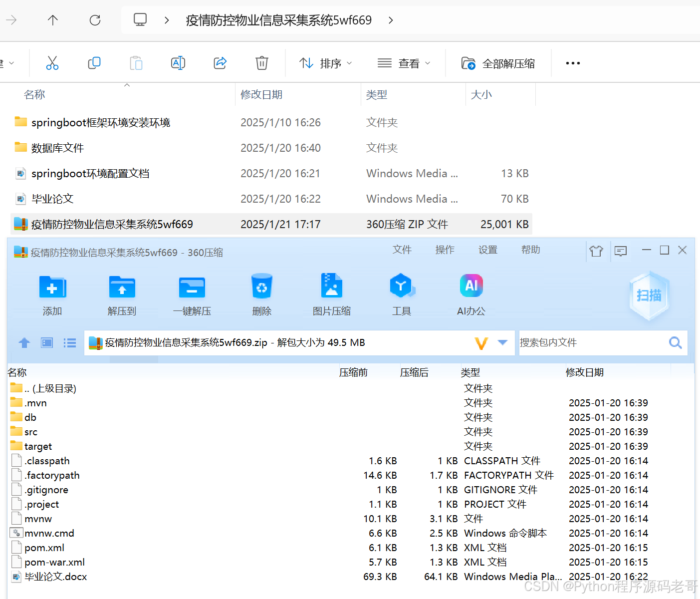Sort Explorer files by the 修改日期 column header
The width and height of the screenshot is (700, 599).
click(x=261, y=94)
